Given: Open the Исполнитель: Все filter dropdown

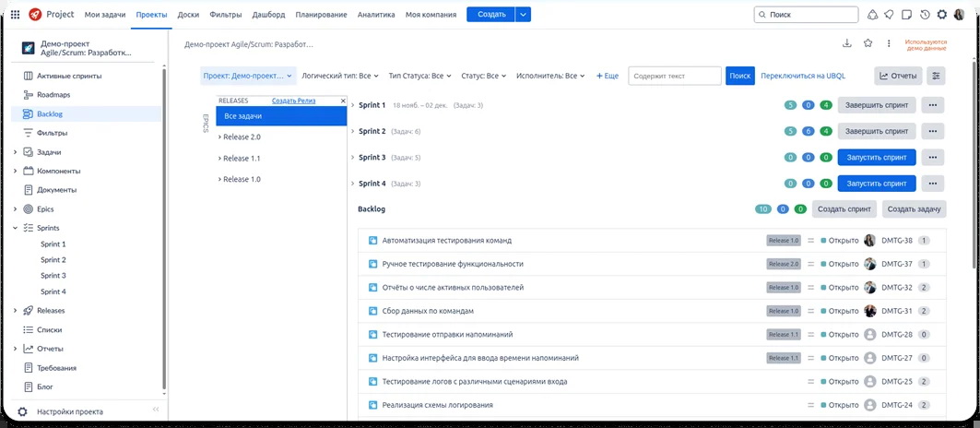Looking at the screenshot, I should pos(551,76).
